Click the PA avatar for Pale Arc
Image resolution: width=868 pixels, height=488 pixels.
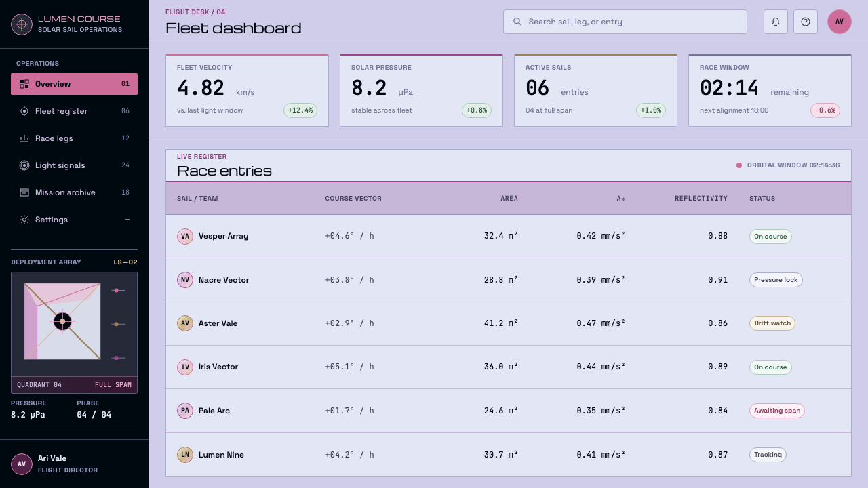click(185, 411)
